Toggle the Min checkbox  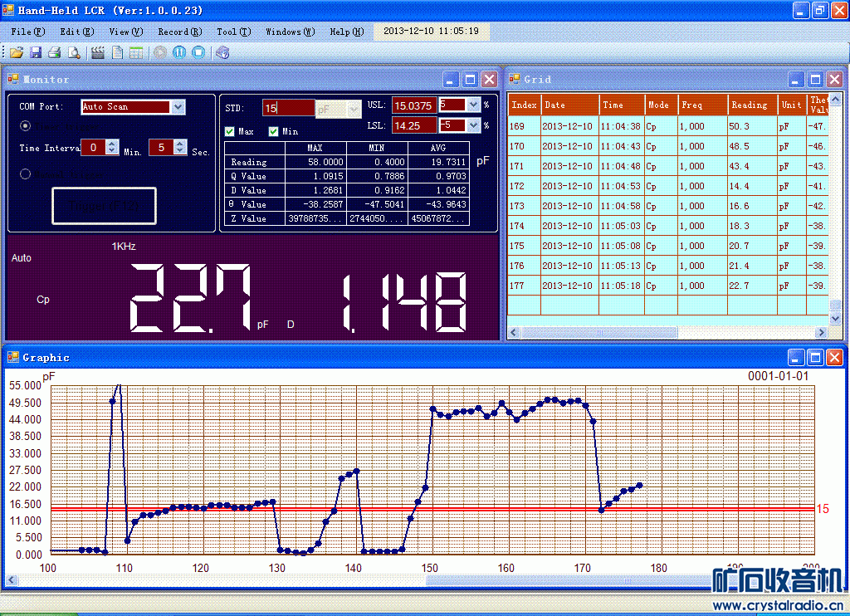click(273, 131)
